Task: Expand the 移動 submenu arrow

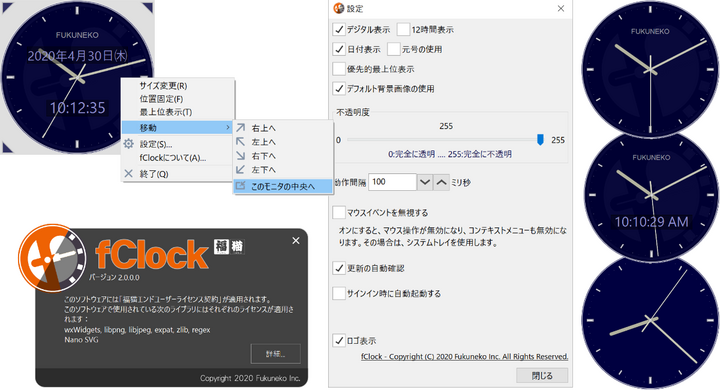Action: [x=228, y=127]
